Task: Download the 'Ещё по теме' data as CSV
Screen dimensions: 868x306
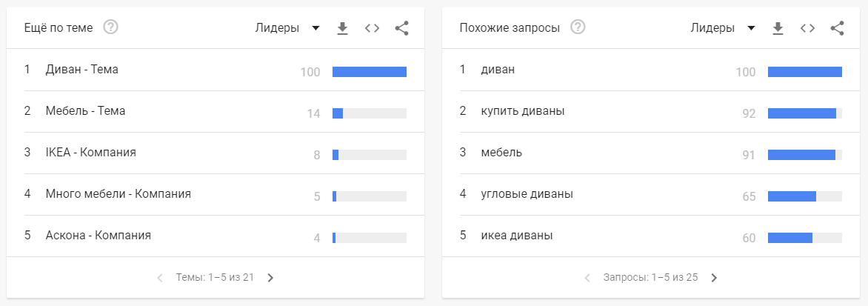Action: (x=342, y=28)
